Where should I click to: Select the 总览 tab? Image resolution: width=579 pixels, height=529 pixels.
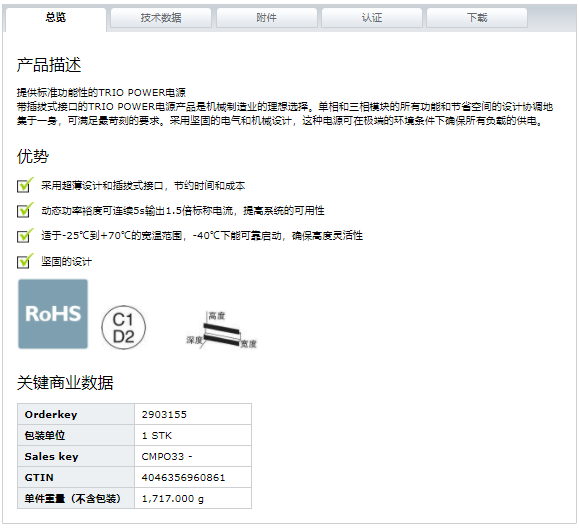click(56, 18)
